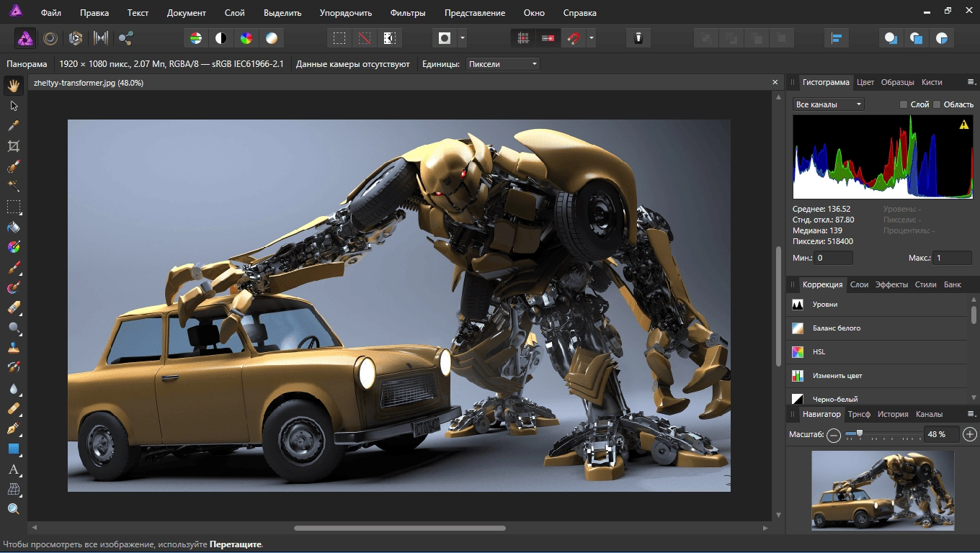Select the Pen tool

13,428
